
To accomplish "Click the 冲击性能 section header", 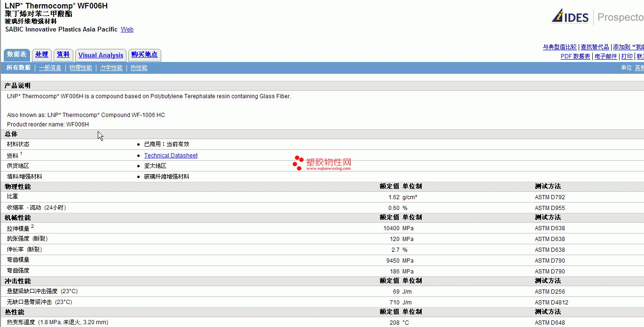I will [x=18, y=281].
